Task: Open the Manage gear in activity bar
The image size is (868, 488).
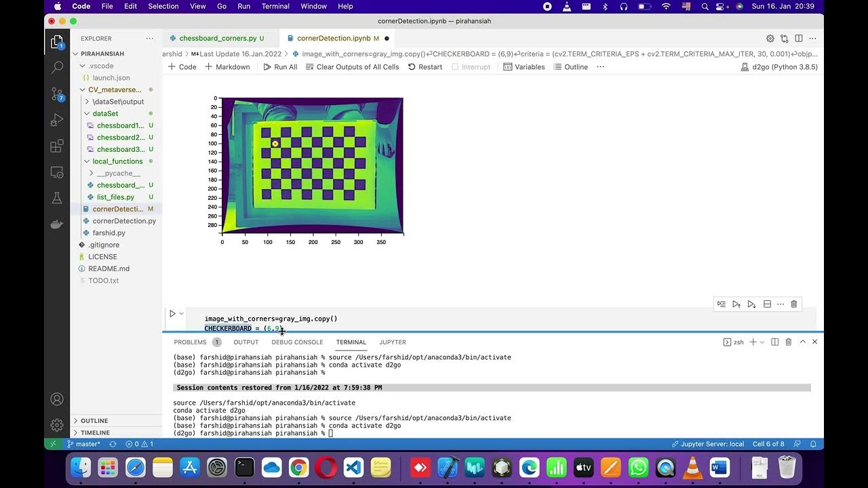Action: 57,425
